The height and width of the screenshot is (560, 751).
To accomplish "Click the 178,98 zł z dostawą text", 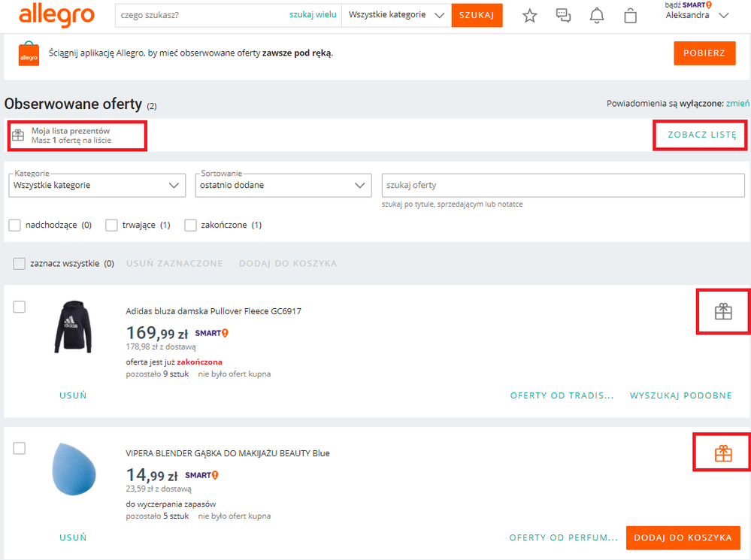I will 161,347.
